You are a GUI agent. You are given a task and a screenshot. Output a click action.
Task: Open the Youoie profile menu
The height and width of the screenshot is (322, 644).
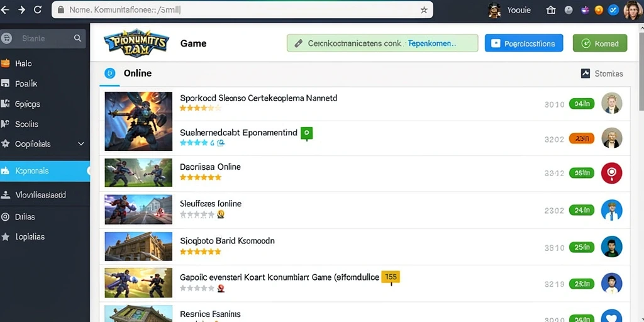(509, 10)
